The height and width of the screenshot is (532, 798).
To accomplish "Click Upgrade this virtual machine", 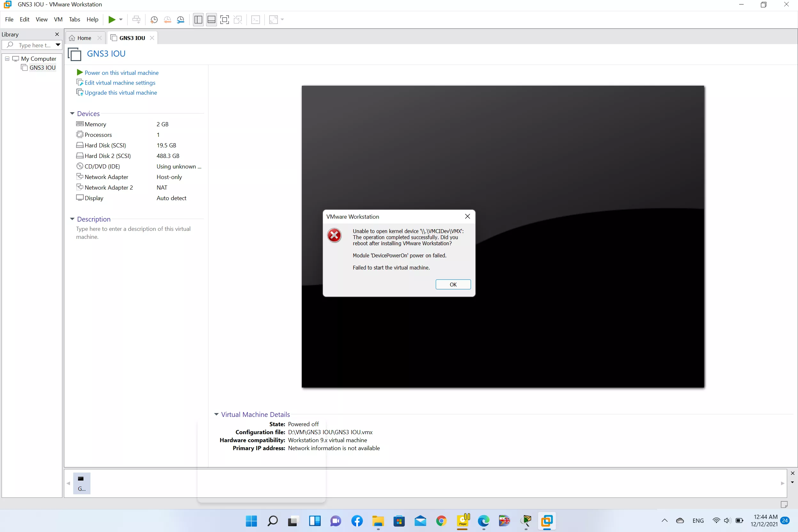I will click(121, 93).
